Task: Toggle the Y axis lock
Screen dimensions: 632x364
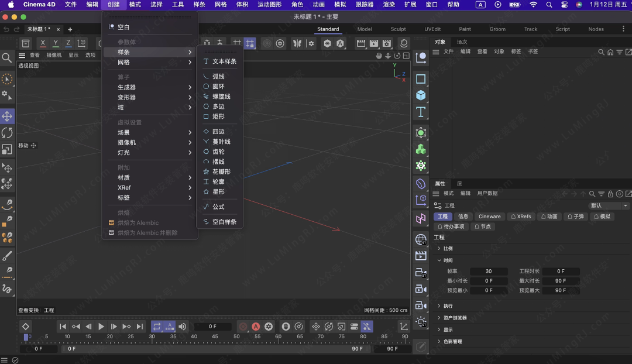Action: click(x=56, y=43)
